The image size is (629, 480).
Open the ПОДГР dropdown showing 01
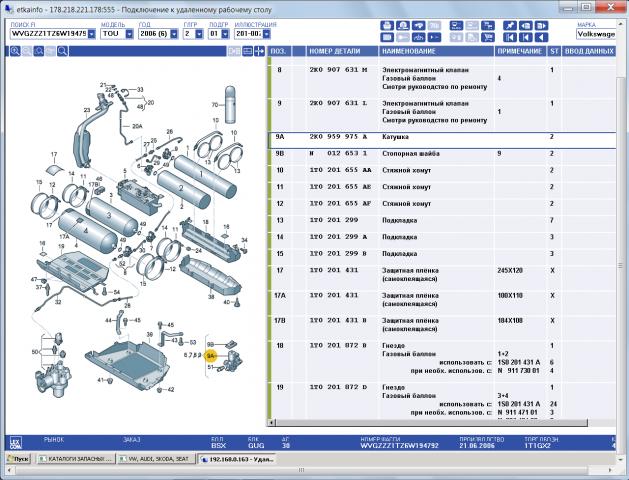225,34
